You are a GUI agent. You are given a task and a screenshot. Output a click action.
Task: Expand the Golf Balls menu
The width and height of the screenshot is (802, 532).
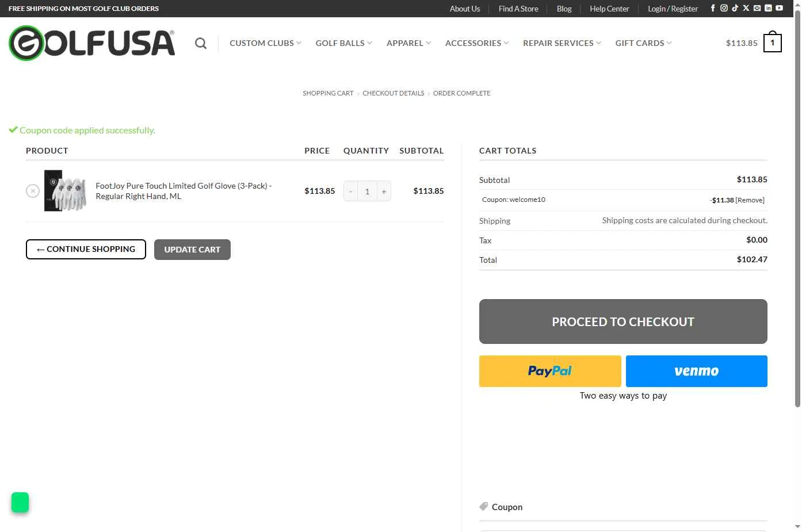coord(343,43)
